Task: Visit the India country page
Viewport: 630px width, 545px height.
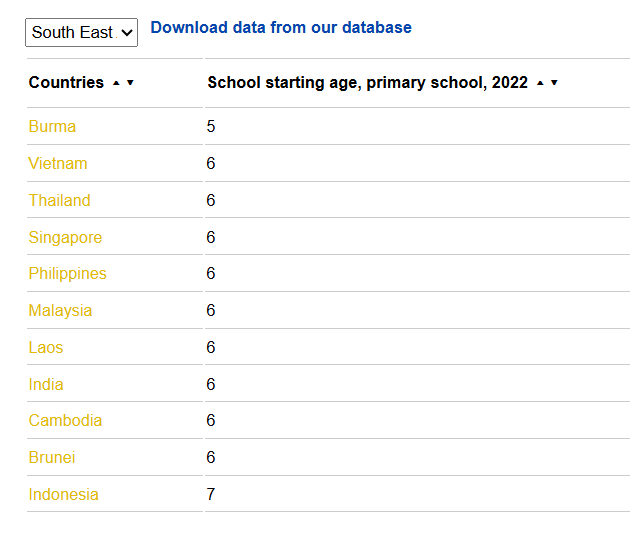Action: pyautogui.click(x=46, y=384)
